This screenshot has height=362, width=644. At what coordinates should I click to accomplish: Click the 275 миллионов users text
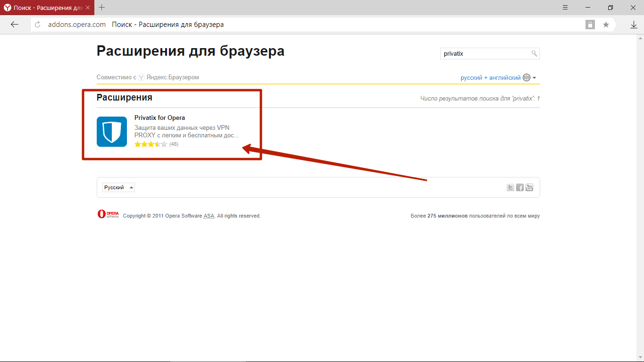(447, 216)
